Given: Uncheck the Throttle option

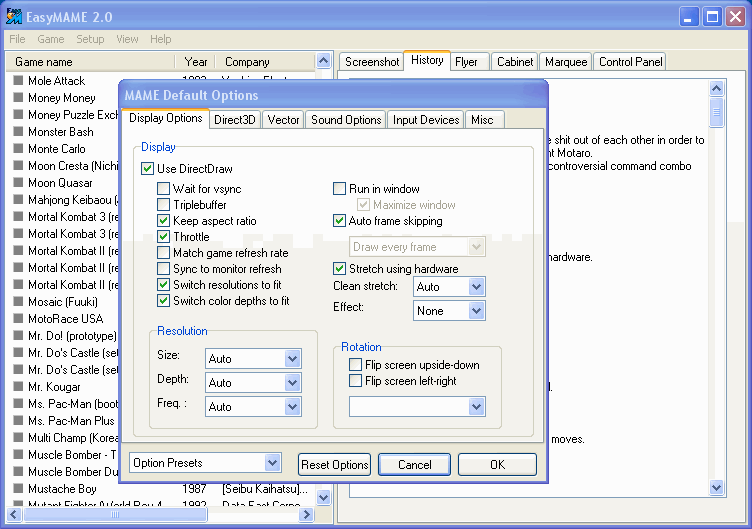Looking at the screenshot, I should pos(164,236).
